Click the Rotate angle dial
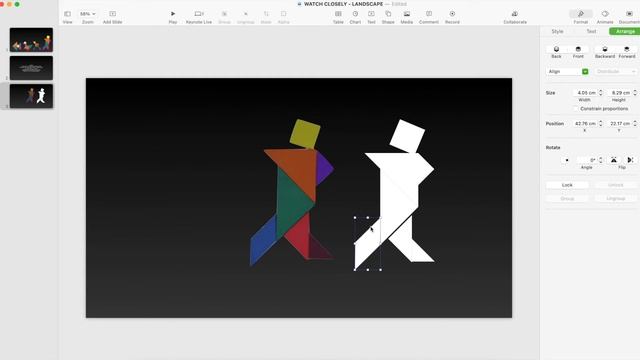Viewport: 640px width, 360px height. click(x=567, y=160)
